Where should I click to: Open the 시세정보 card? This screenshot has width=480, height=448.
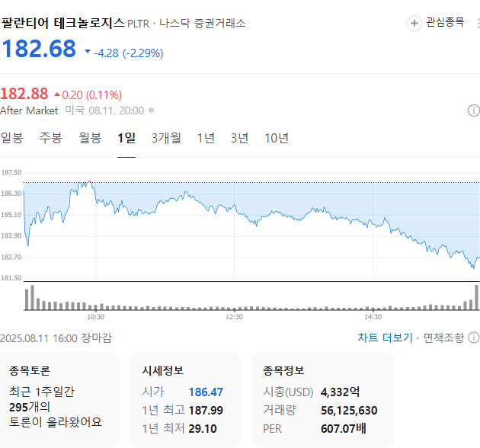[x=185, y=399]
